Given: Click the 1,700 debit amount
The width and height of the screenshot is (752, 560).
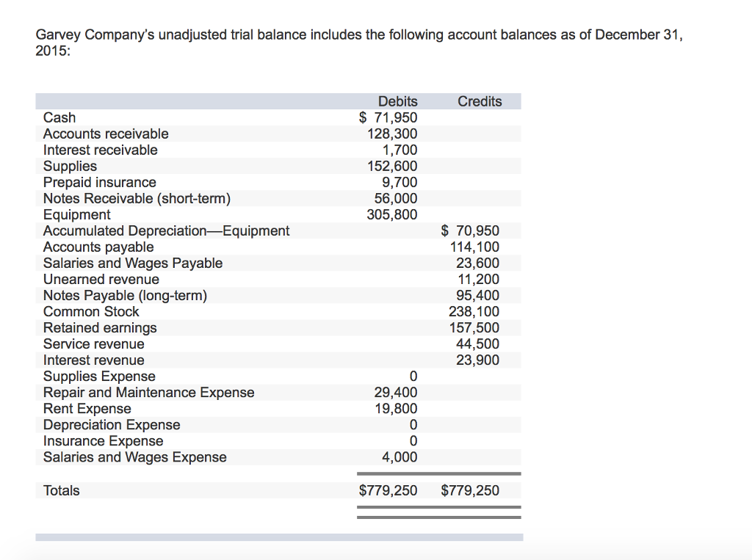Looking at the screenshot, I should 399,150.
